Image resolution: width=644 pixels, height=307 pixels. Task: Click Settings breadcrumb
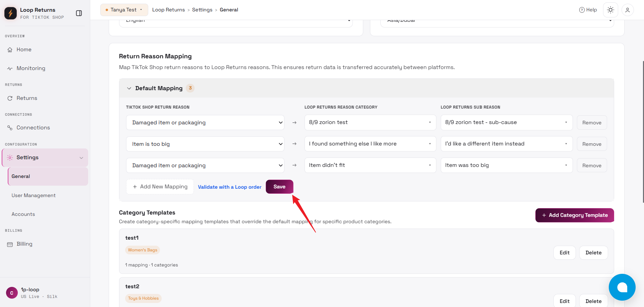point(202,10)
